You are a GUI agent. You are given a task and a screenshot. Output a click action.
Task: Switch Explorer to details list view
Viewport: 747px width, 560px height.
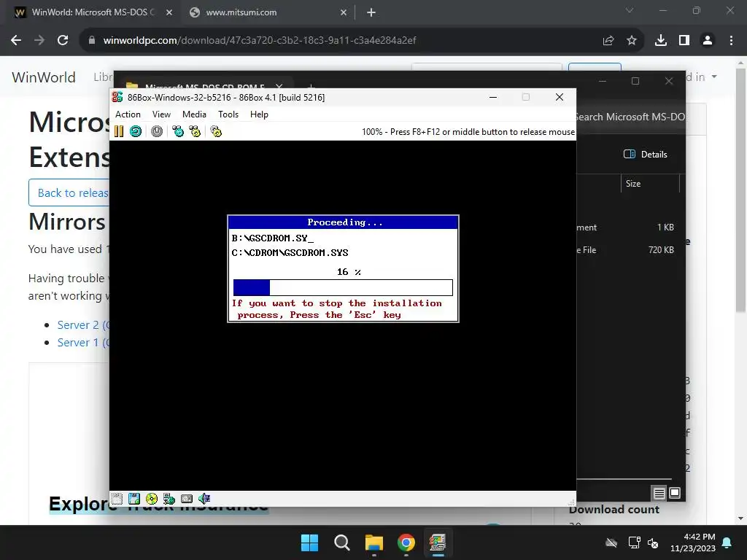[x=659, y=494]
